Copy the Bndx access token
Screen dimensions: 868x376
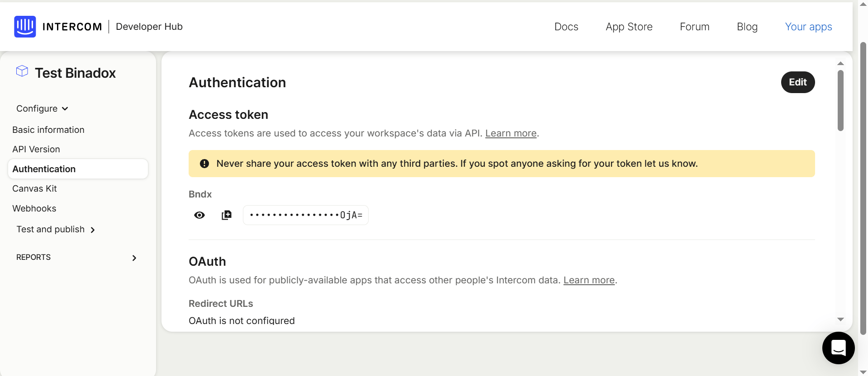tap(227, 215)
